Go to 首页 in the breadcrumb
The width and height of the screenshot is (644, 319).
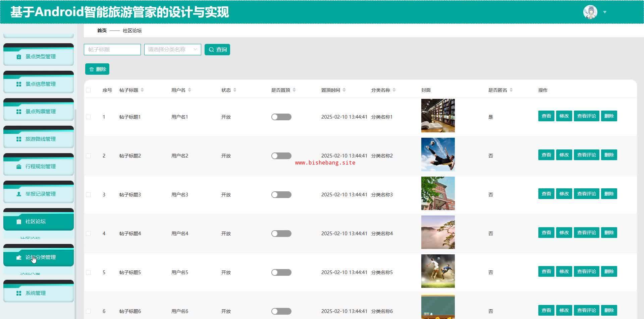102,30
